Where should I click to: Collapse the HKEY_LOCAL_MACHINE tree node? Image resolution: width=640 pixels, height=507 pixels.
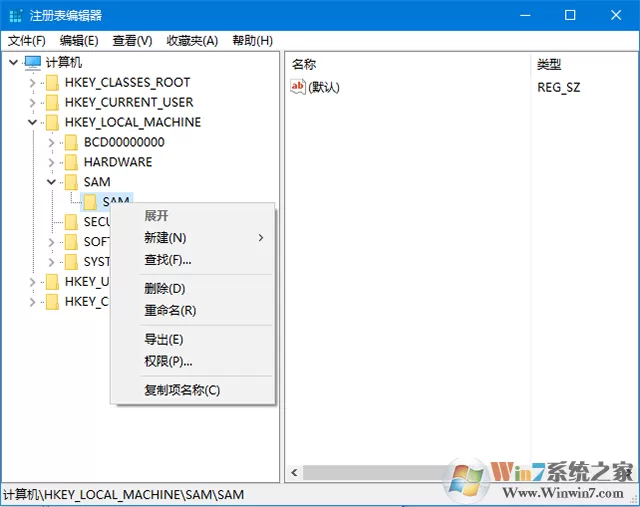33,122
